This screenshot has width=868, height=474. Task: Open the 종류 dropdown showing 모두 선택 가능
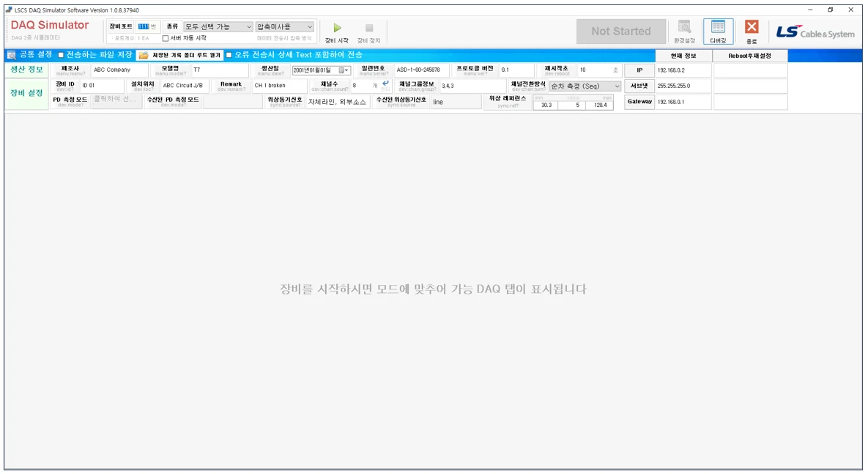click(x=218, y=26)
